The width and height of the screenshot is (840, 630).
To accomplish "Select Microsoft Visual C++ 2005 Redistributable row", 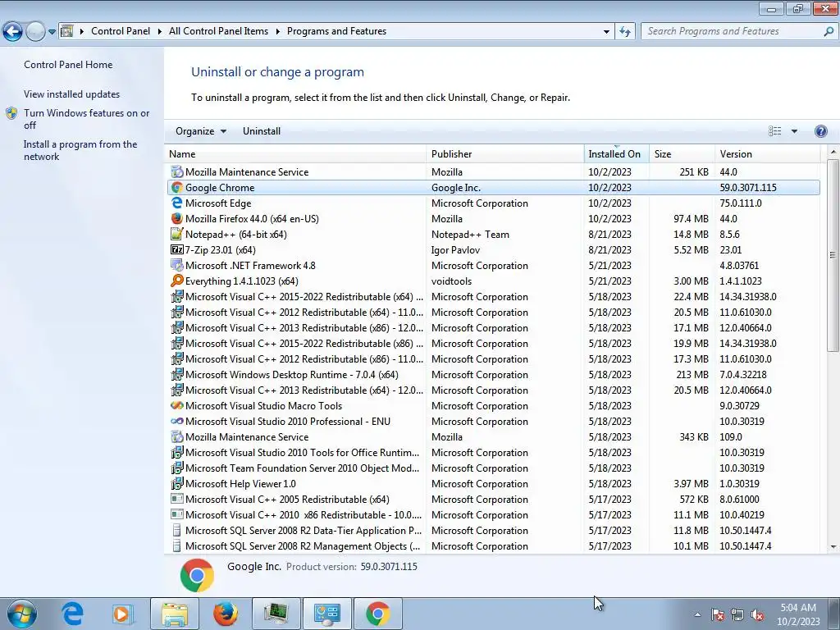I will [493, 500].
